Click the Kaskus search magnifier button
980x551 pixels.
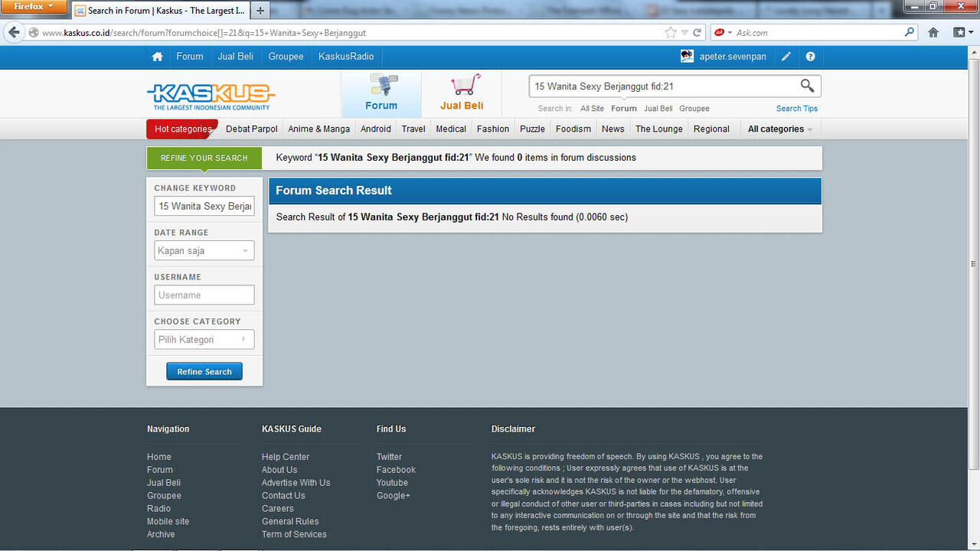pyautogui.click(x=807, y=86)
